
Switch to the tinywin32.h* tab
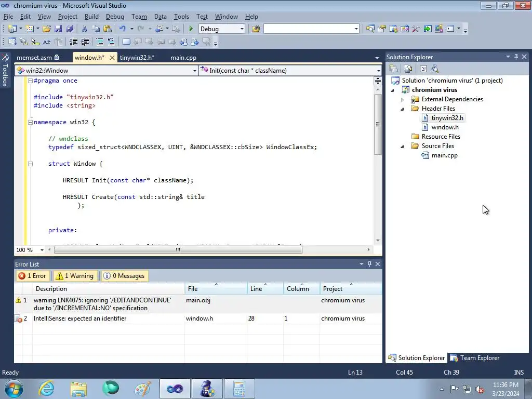pos(137,58)
